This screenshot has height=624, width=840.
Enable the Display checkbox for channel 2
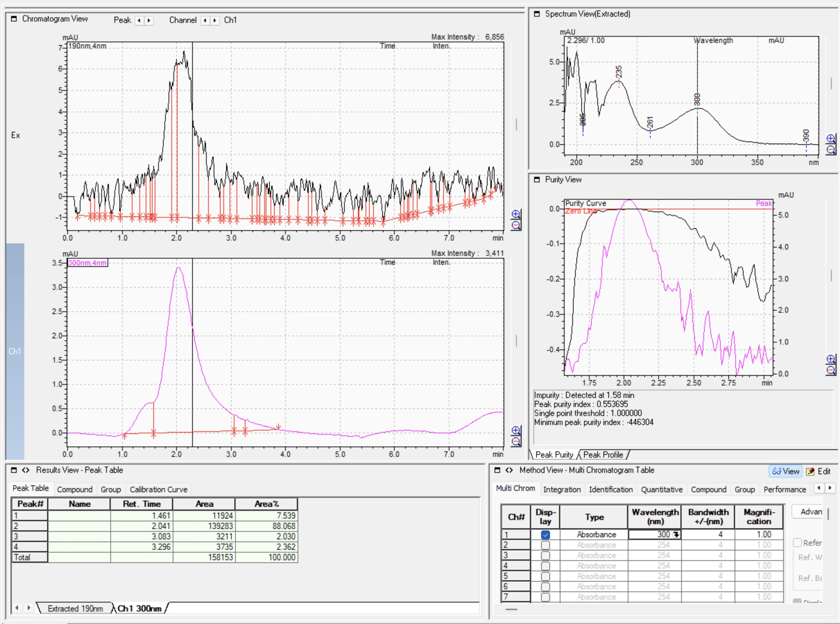545,545
